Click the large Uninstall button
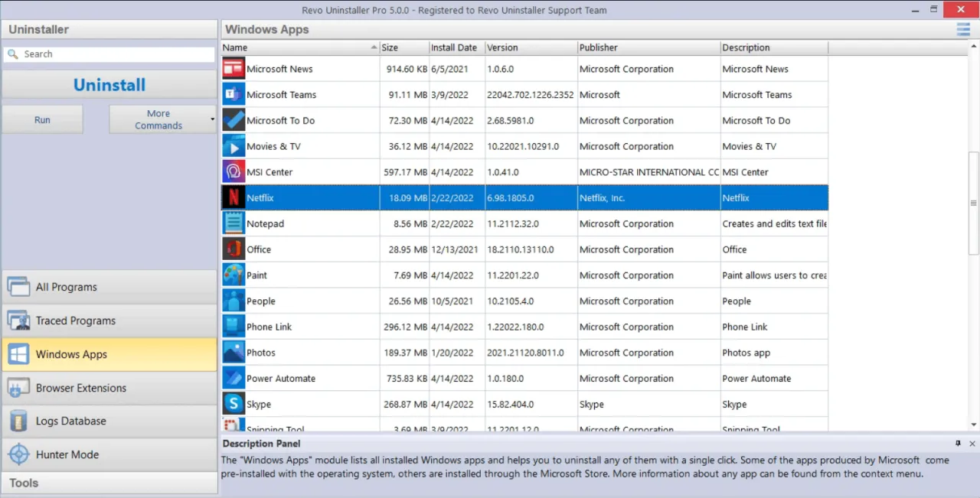This screenshot has width=980, height=498. pyautogui.click(x=109, y=85)
